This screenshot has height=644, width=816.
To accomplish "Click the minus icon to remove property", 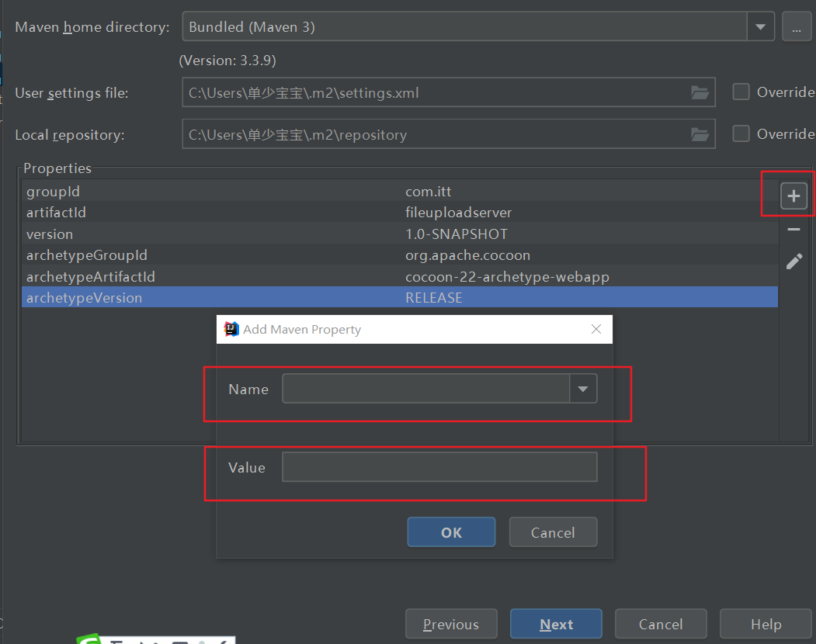I will coord(793,230).
